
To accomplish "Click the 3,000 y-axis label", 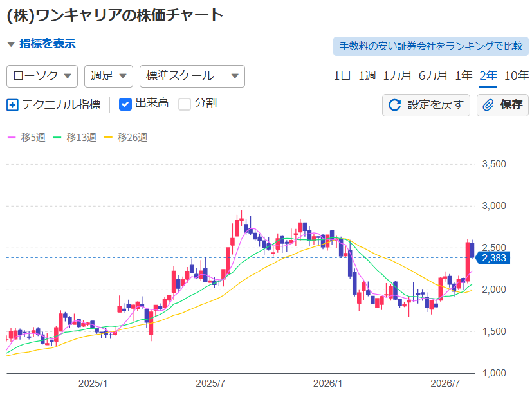I will (x=494, y=206).
